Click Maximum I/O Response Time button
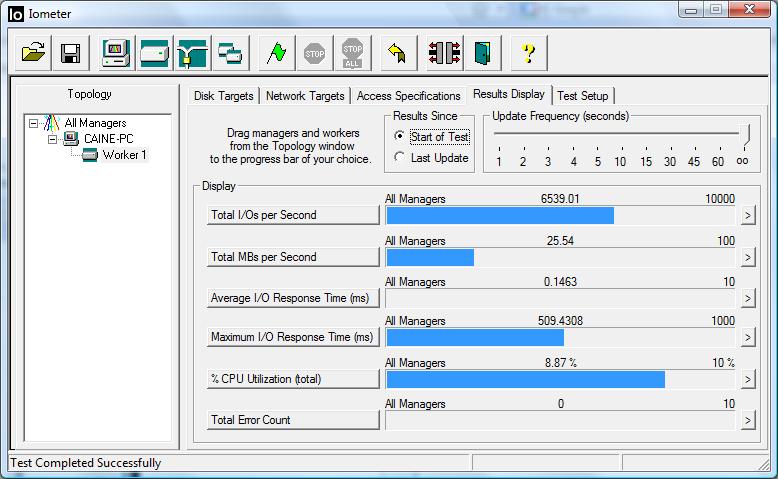The width and height of the screenshot is (778, 479). tap(293, 337)
